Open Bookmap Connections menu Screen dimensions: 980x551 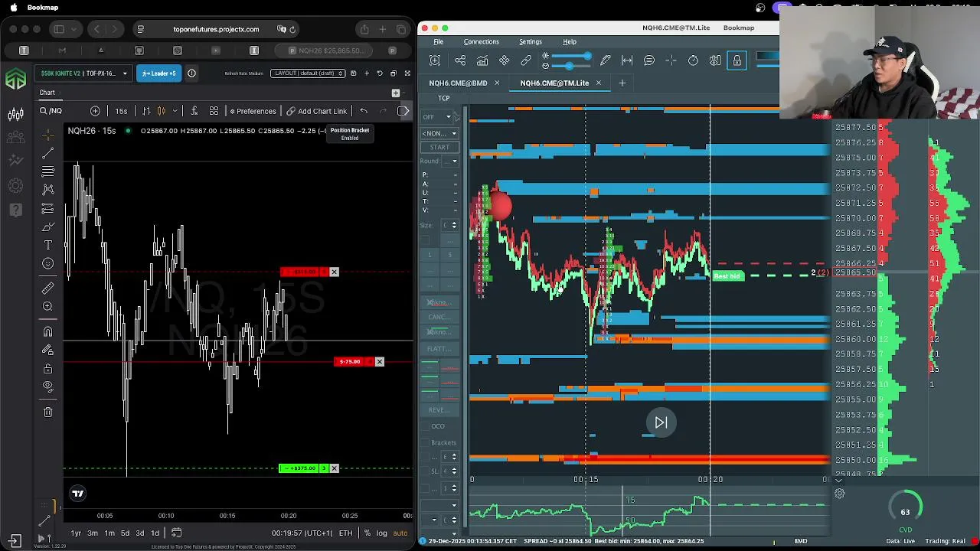(481, 41)
